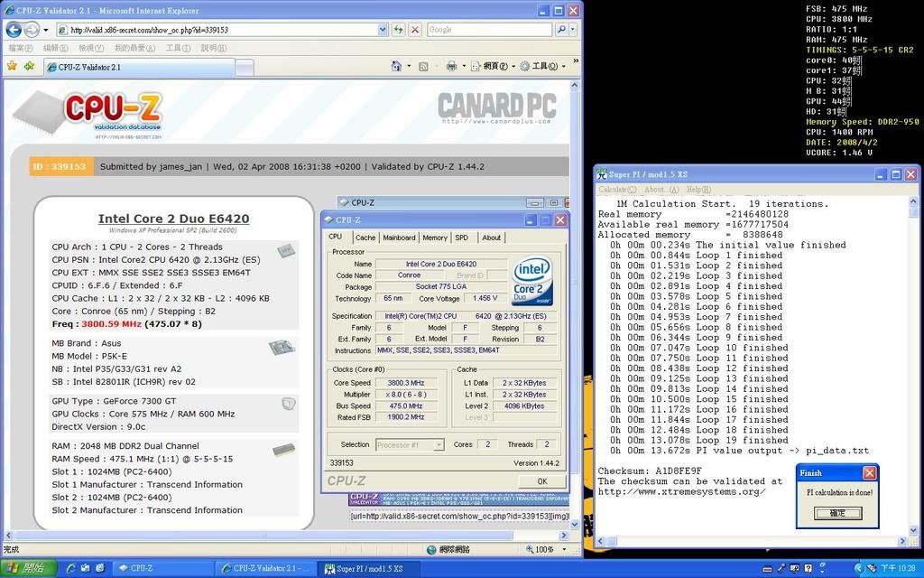Open the zoom level 100% dropdown

point(564,550)
